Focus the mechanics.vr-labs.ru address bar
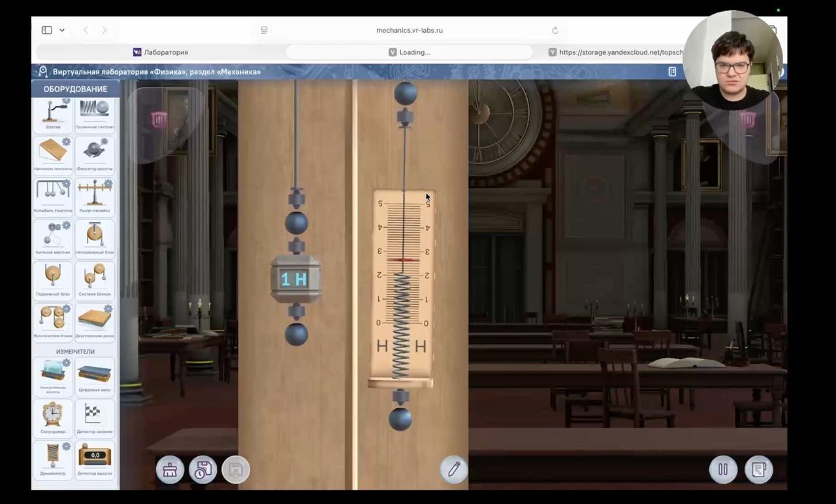The height and width of the screenshot is (504, 836). pos(410,30)
